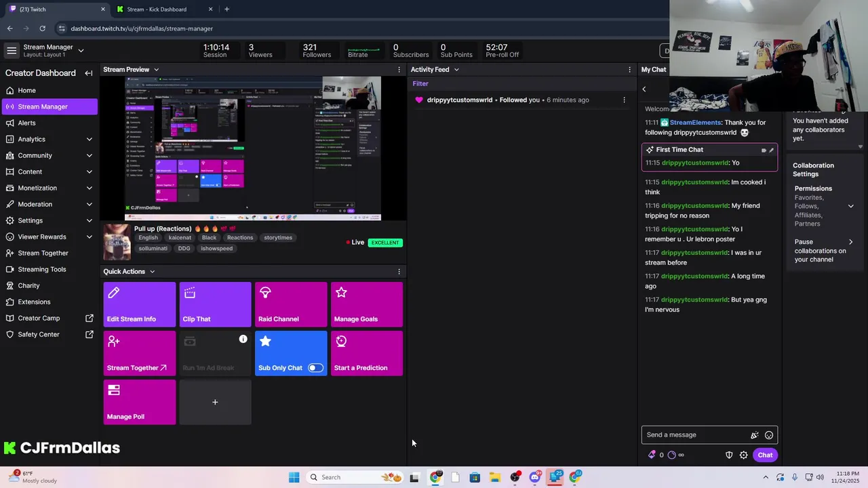Open drippyytcustomswrld follow event options
The height and width of the screenshot is (488, 868).
tap(624, 100)
